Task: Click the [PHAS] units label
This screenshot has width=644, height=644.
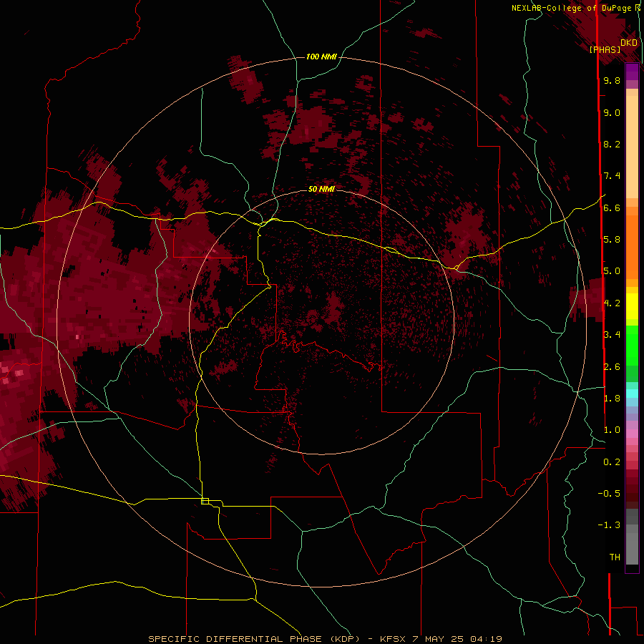Action: [x=605, y=49]
